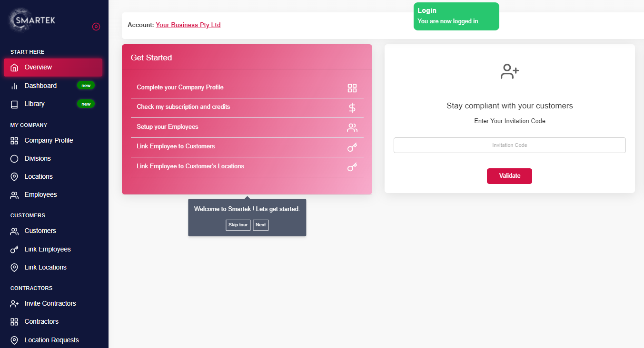Click key icon beside Link Employee to Customers
This screenshot has width=644, height=348.
pyautogui.click(x=352, y=147)
